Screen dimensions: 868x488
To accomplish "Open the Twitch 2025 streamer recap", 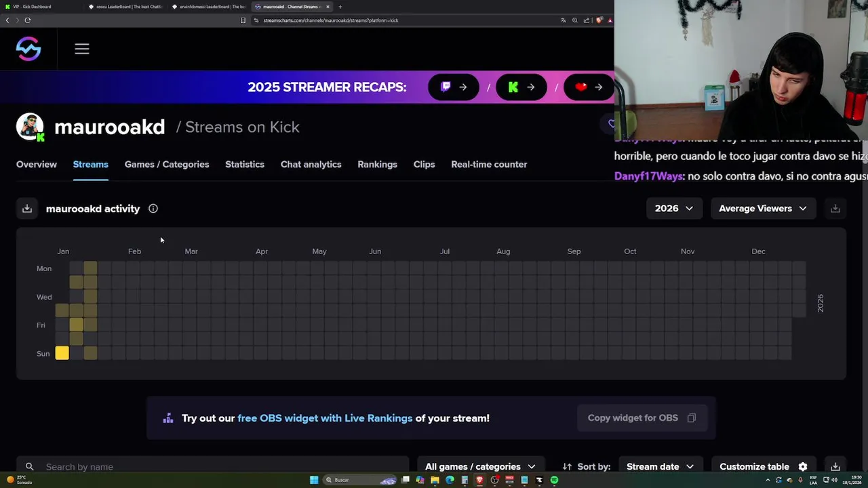I will click(x=454, y=87).
